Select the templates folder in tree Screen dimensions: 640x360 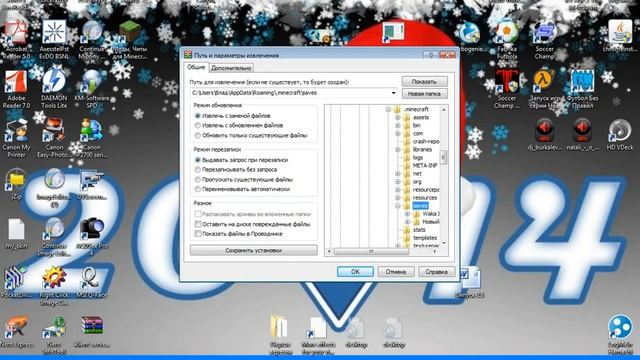click(425, 238)
